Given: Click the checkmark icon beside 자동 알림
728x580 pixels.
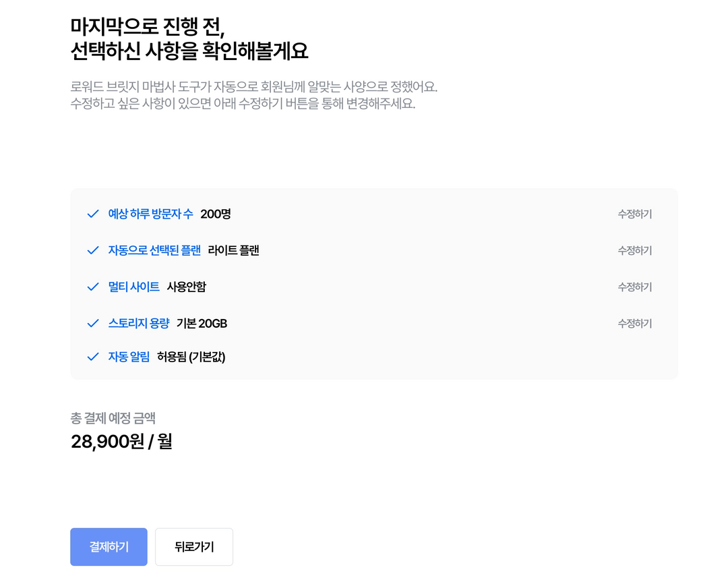Looking at the screenshot, I should [93, 357].
